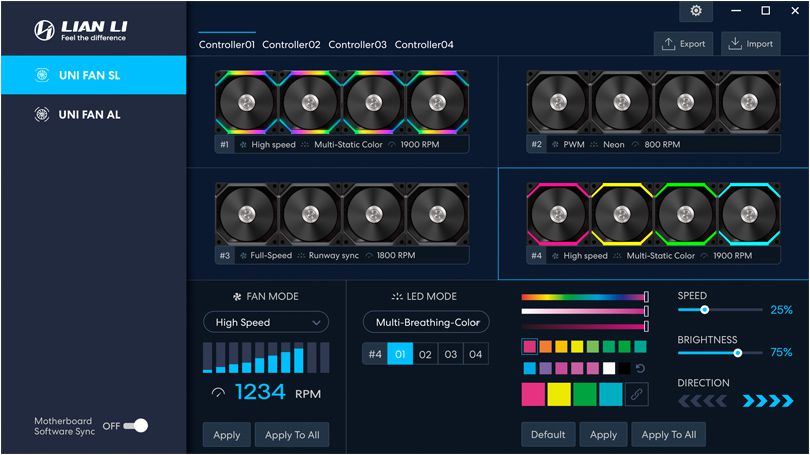Select fan group #1 thumbnail
Image resolution: width=810 pixels, height=455 pixels.
[x=342, y=103]
